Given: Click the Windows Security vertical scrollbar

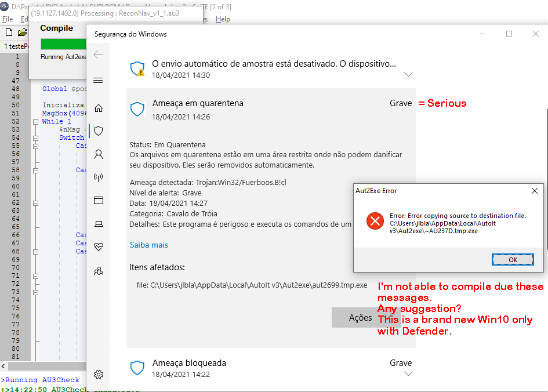Looking at the screenshot, I should [547, 179].
